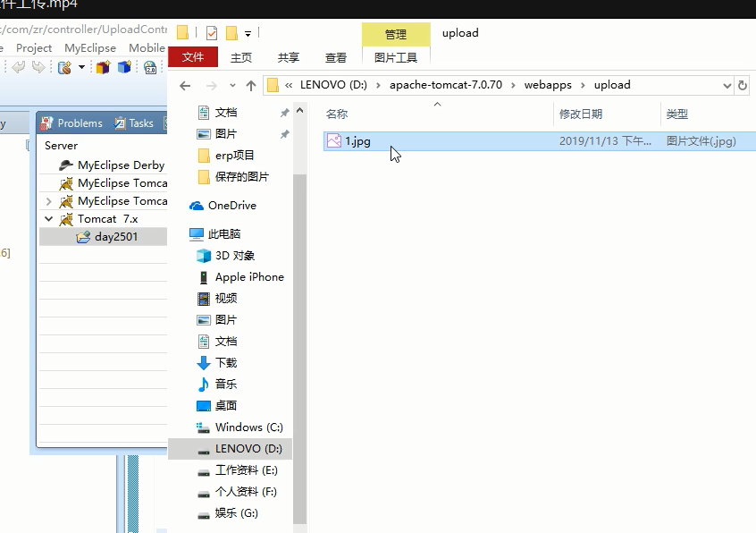Select OneDrive in navigation pane

[x=232, y=206]
